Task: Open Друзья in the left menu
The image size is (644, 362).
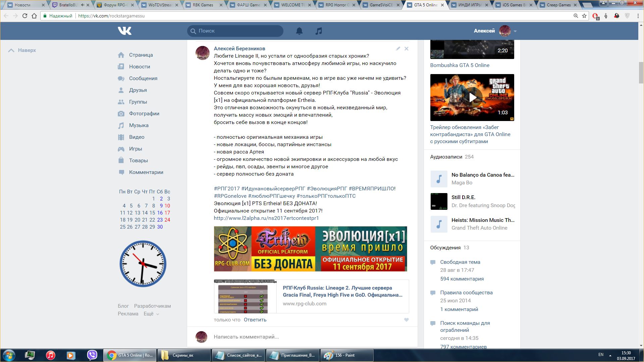Action: 138,90
